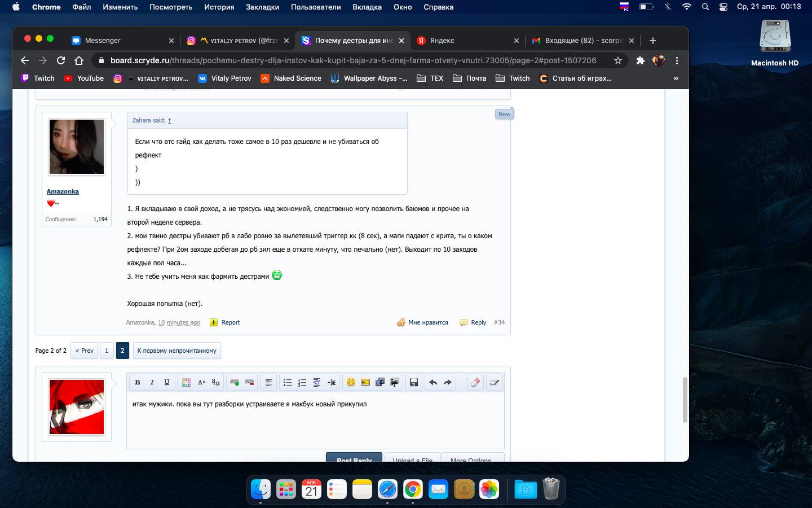Open the text color picker

186,382
